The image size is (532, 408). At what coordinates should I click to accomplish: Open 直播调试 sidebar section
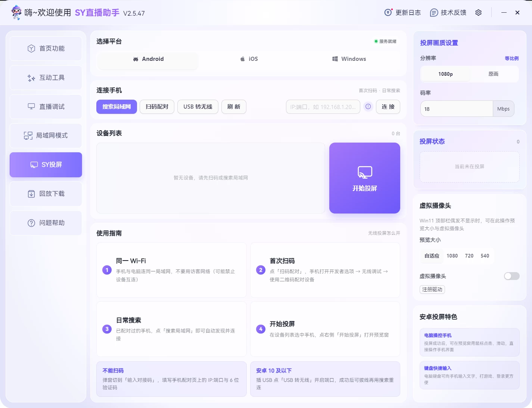click(x=46, y=107)
